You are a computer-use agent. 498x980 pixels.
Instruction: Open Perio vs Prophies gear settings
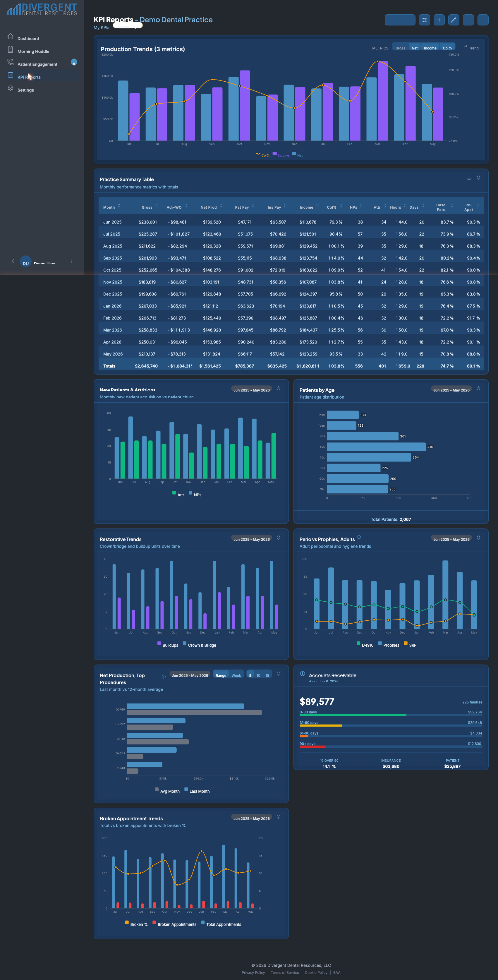(x=478, y=538)
